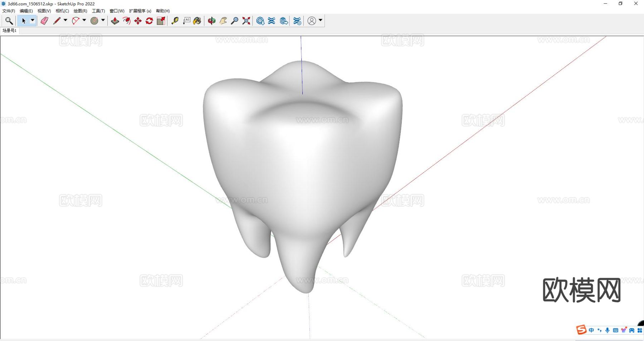Open the Extension Warehouse icon
644x341 pixels.
272,21
